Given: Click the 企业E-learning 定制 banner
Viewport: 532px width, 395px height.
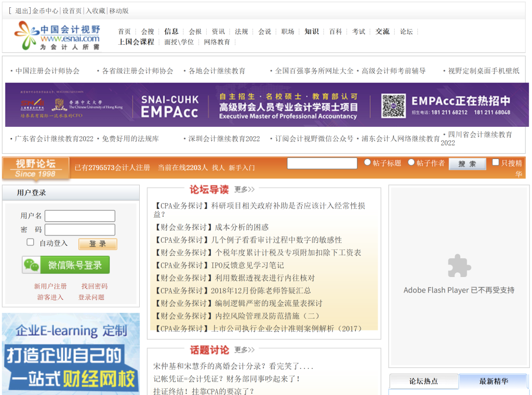Looking at the screenshot, I should tap(71, 354).
